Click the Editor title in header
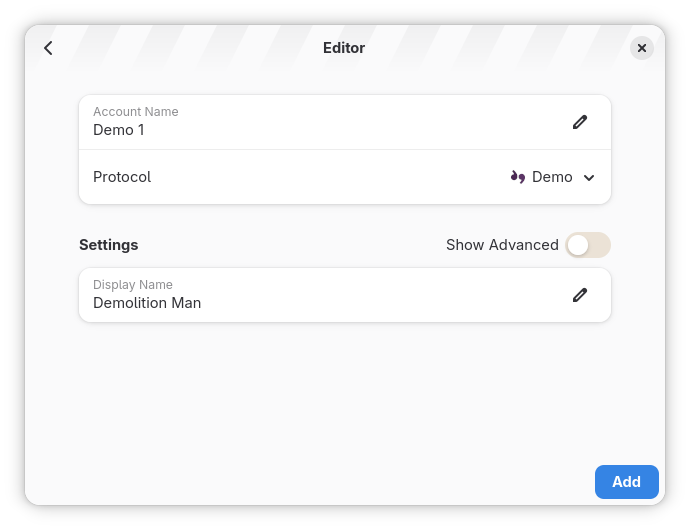 (344, 48)
